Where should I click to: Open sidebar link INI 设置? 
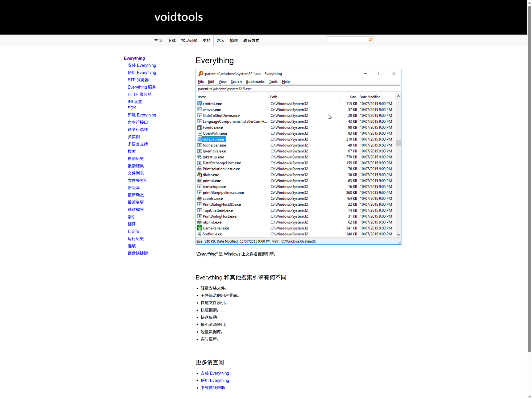point(135,102)
